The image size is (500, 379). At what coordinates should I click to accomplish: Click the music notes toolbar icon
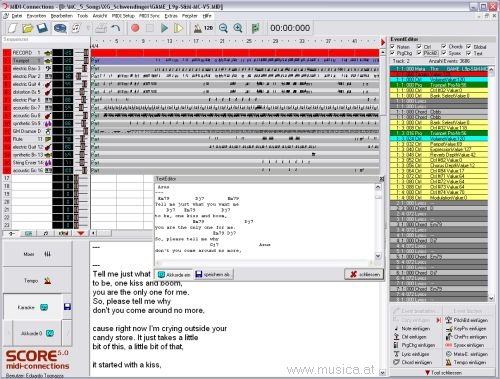pyautogui.click(x=76, y=28)
